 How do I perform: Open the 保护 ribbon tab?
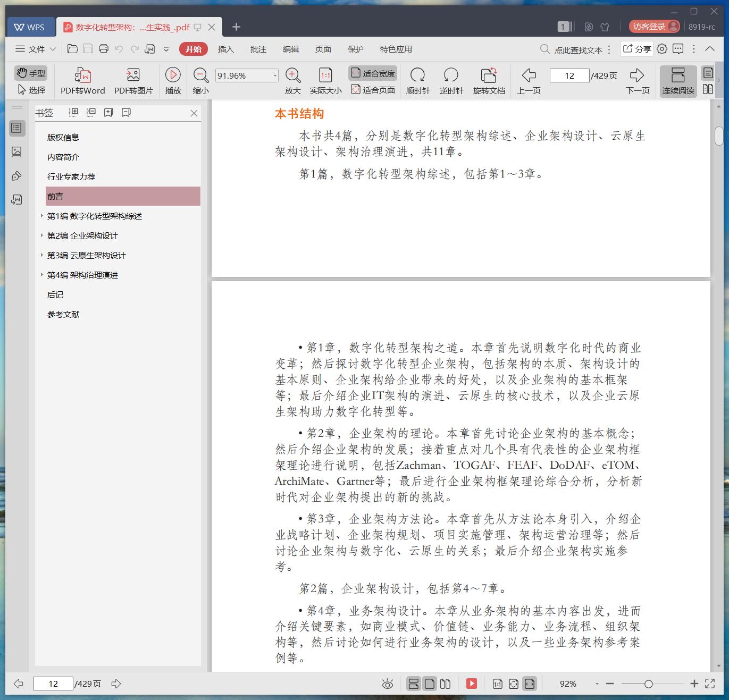coord(355,49)
